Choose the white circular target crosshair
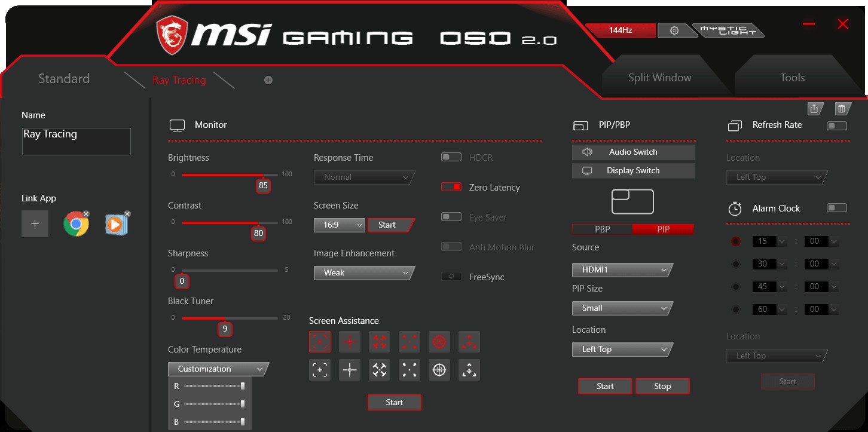 point(439,370)
